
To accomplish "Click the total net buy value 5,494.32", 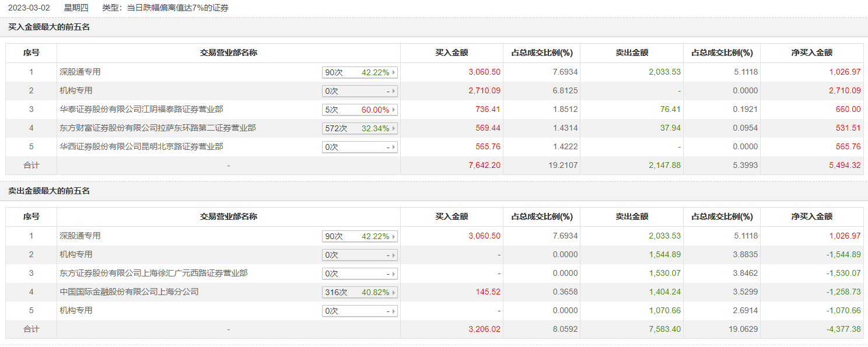I will click(x=843, y=165).
